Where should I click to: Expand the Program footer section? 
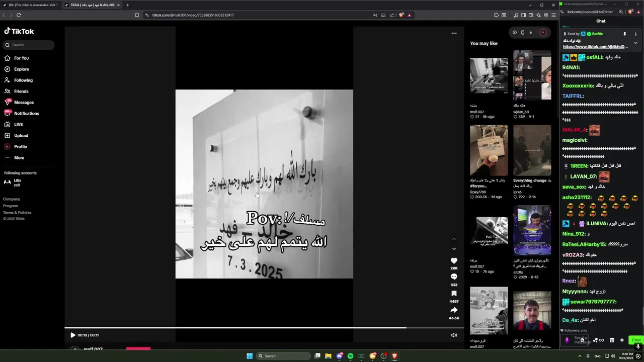coord(11,206)
